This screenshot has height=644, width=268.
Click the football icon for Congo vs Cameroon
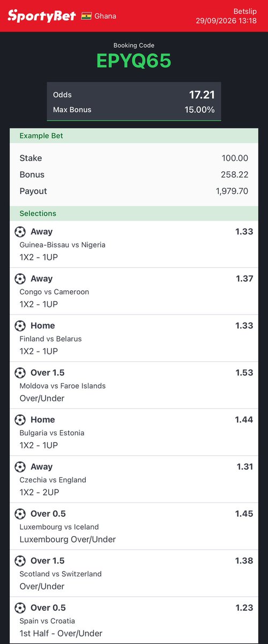coord(20,279)
